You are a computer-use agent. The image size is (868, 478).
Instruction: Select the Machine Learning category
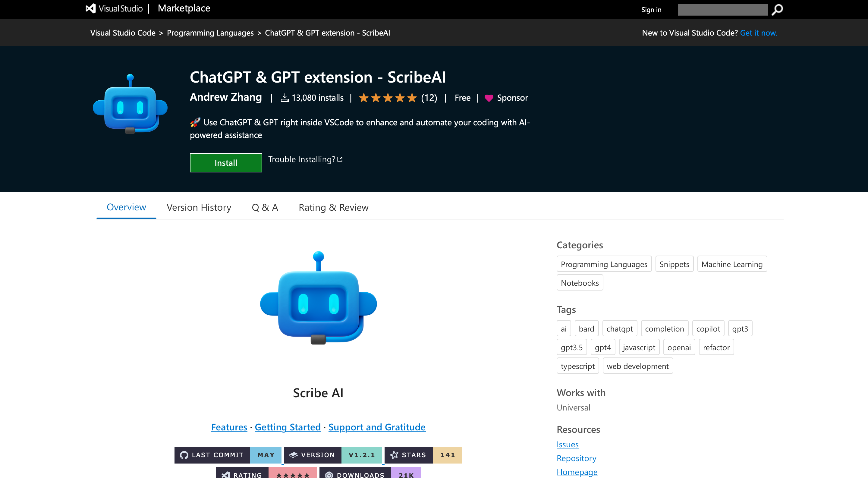(732, 264)
